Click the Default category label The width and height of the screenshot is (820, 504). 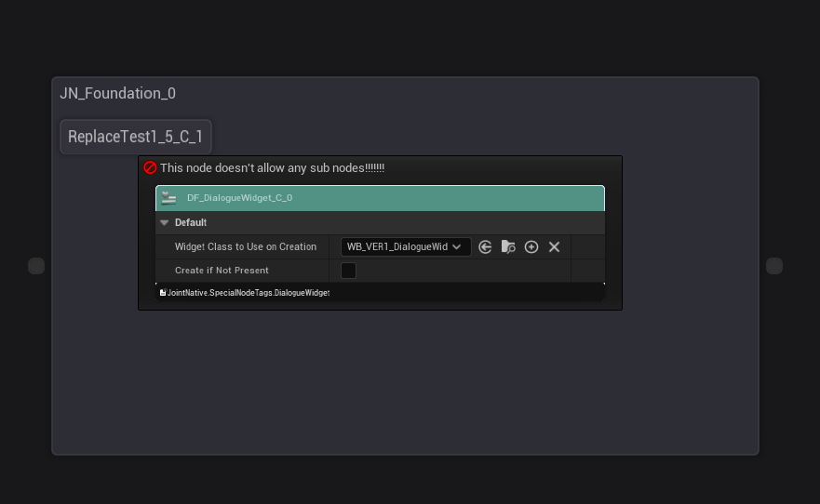[x=191, y=223]
